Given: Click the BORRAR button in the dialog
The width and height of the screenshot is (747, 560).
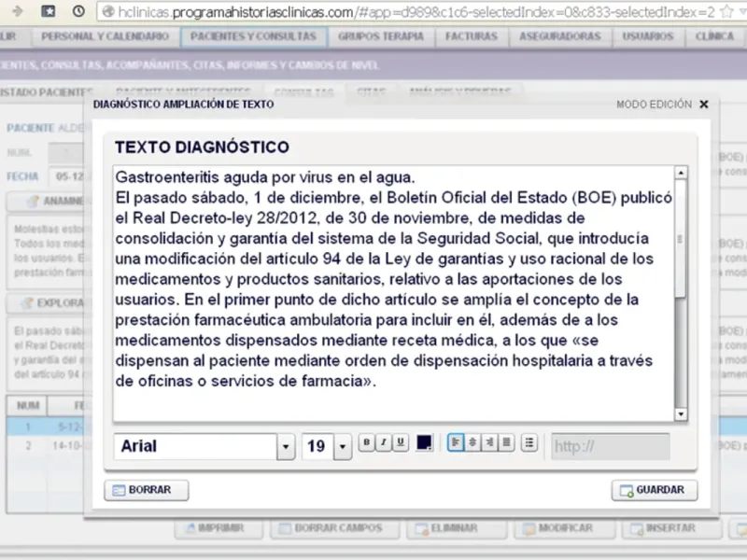Looking at the screenshot, I should [x=147, y=490].
